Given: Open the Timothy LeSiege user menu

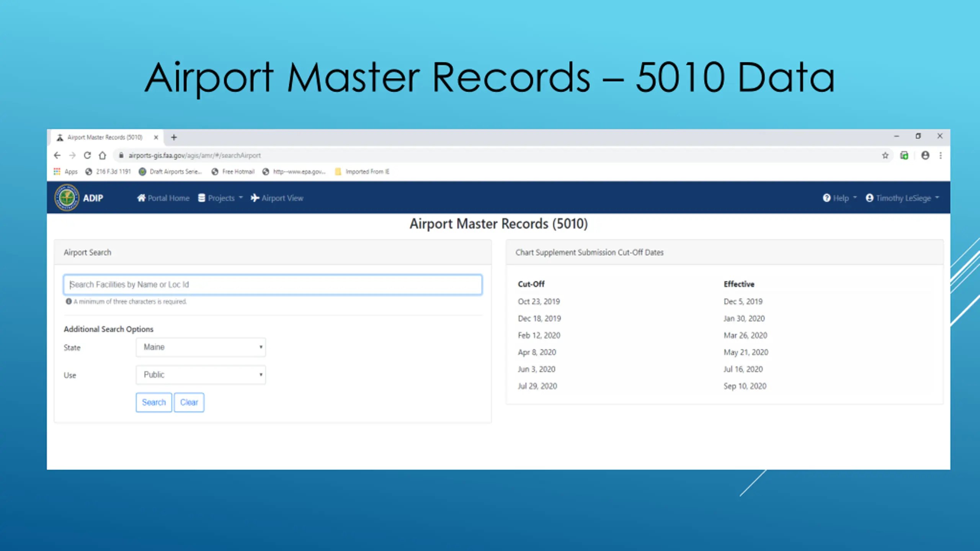Looking at the screenshot, I should click(903, 198).
